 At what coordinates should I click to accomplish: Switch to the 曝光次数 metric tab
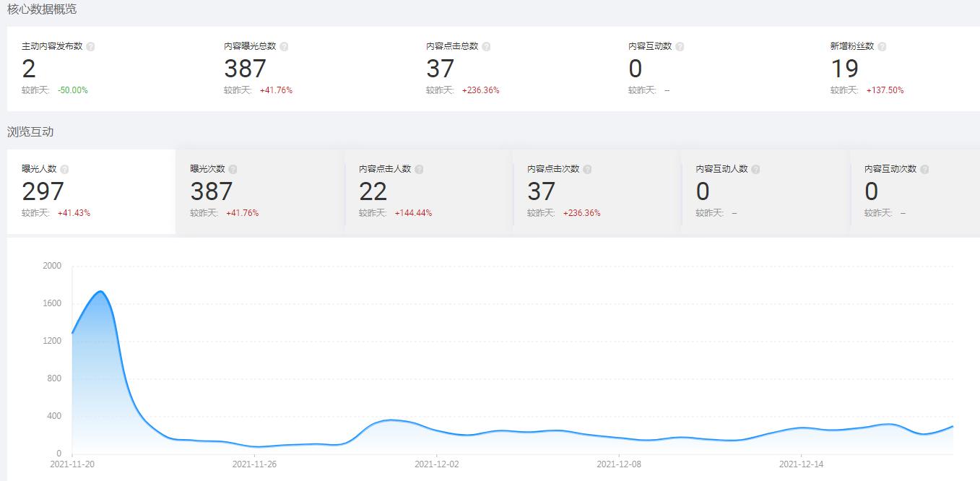259,191
